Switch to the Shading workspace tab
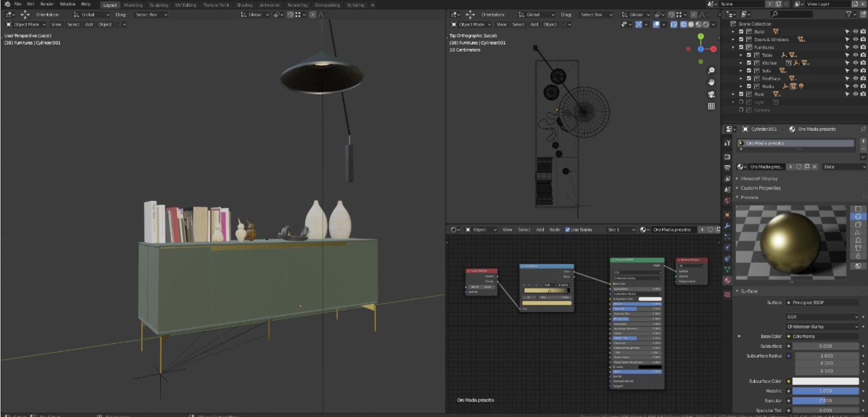 tap(244, 5)
